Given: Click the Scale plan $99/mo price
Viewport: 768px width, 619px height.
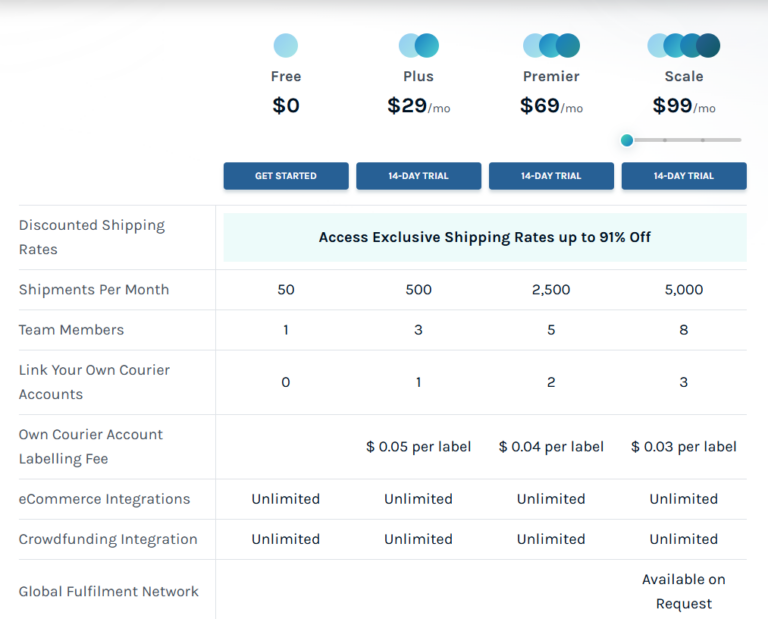Looking at the screenshot, I should [684, 106].
